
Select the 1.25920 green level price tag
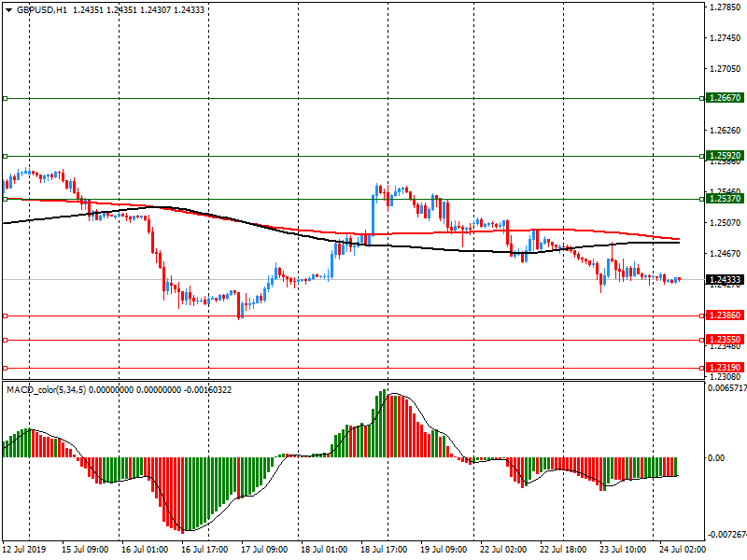(x=725, y=156)
